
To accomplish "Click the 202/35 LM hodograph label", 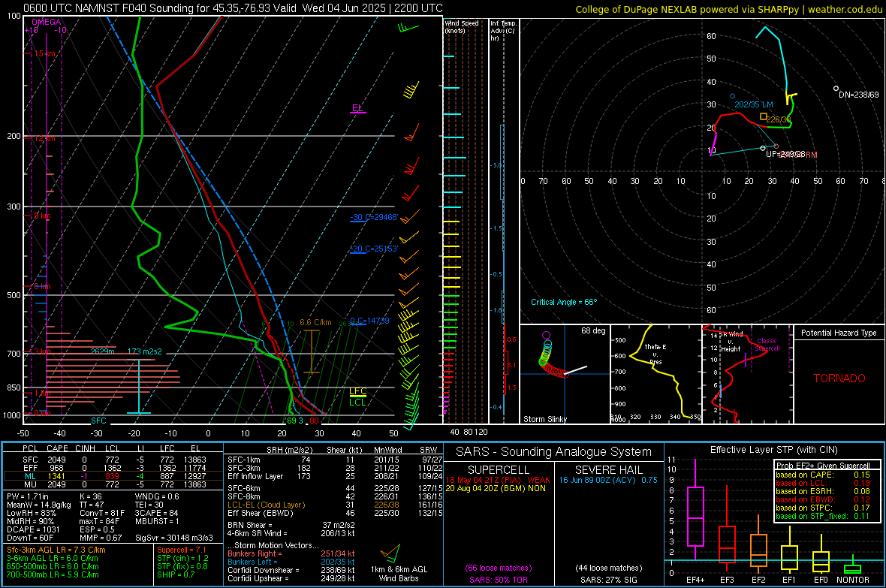I will (x=754, y=104).
